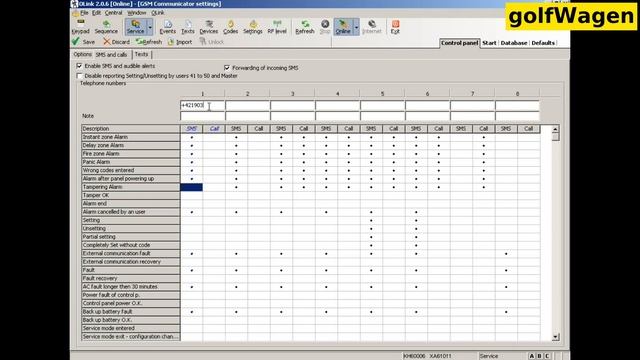Open the Texts toolbar item
This screenshot has height=360, width=640.
(x=187, y=27)
